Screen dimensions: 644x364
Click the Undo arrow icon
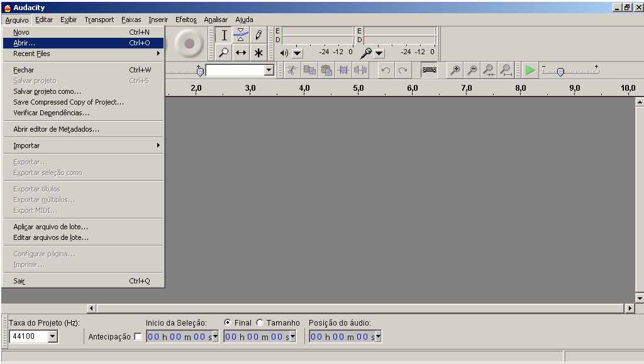386,71
